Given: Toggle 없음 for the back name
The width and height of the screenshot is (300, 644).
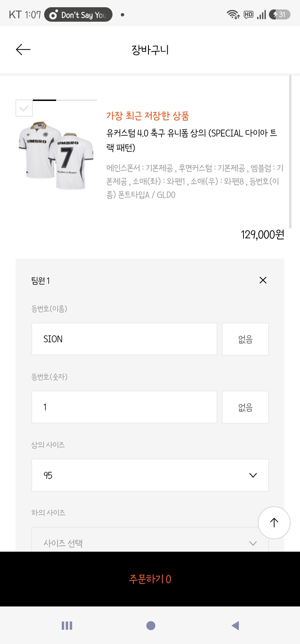Looking at the screenshot, I should (245, 339).
